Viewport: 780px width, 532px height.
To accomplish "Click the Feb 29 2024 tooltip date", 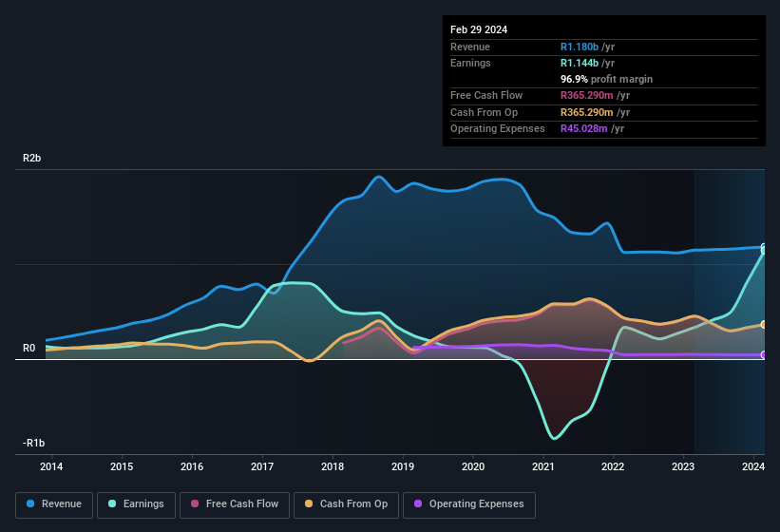I will click(x=479, y=29).
